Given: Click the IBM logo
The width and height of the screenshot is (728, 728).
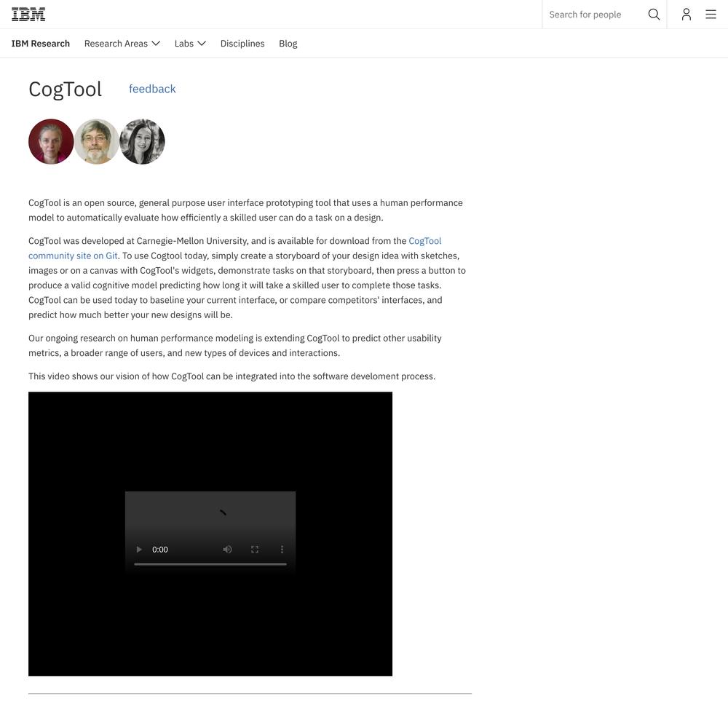Looking at the screenshot, I should pyautogui.click(x=28, y=15).
